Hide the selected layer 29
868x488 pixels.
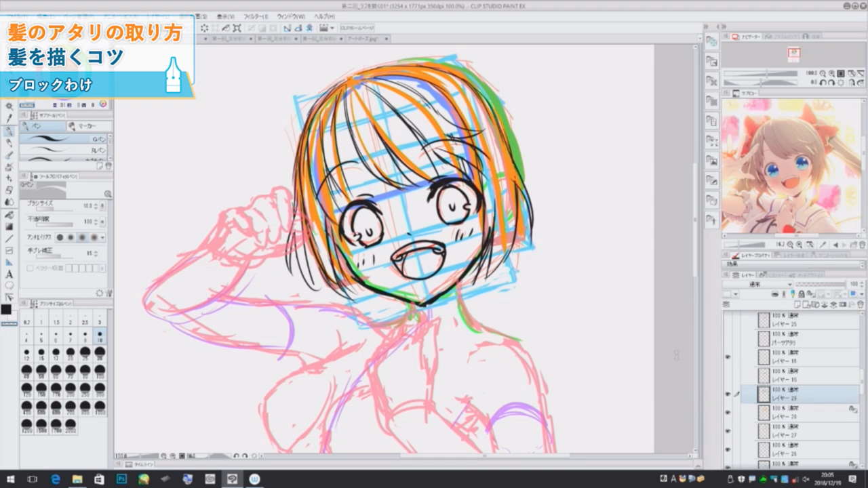pos(728,394)
